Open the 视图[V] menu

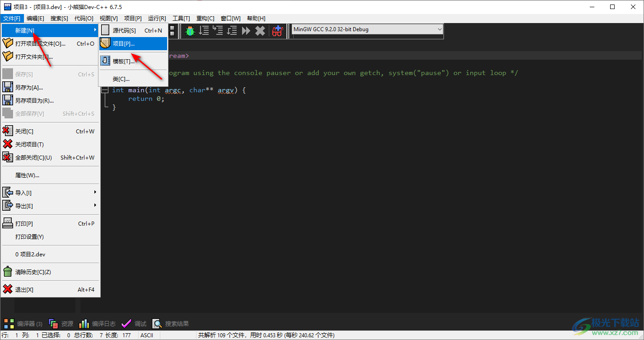click(x=108, y=19)
